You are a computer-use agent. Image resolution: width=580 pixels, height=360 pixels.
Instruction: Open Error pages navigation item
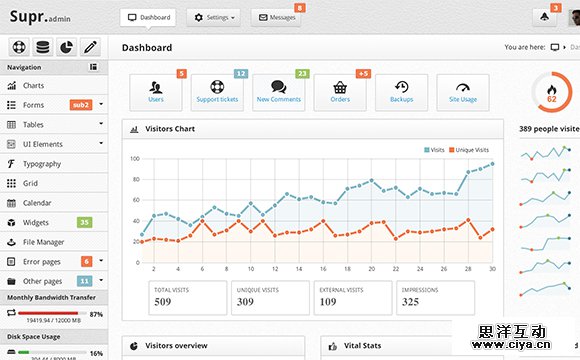[x=54, y=262]
